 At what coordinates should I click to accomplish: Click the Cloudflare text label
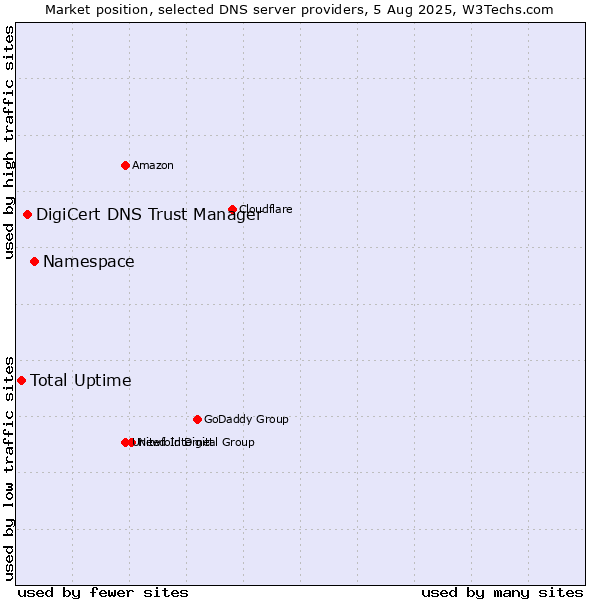tap(266, 209)
